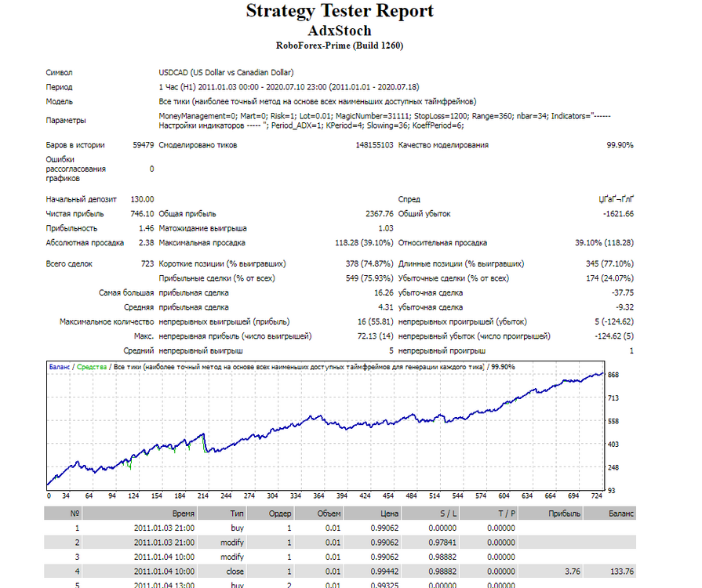Screen dimensions: 702x588
Task: Click the 'Смоделировано тиков' label
Action: [x=198, y=145]
